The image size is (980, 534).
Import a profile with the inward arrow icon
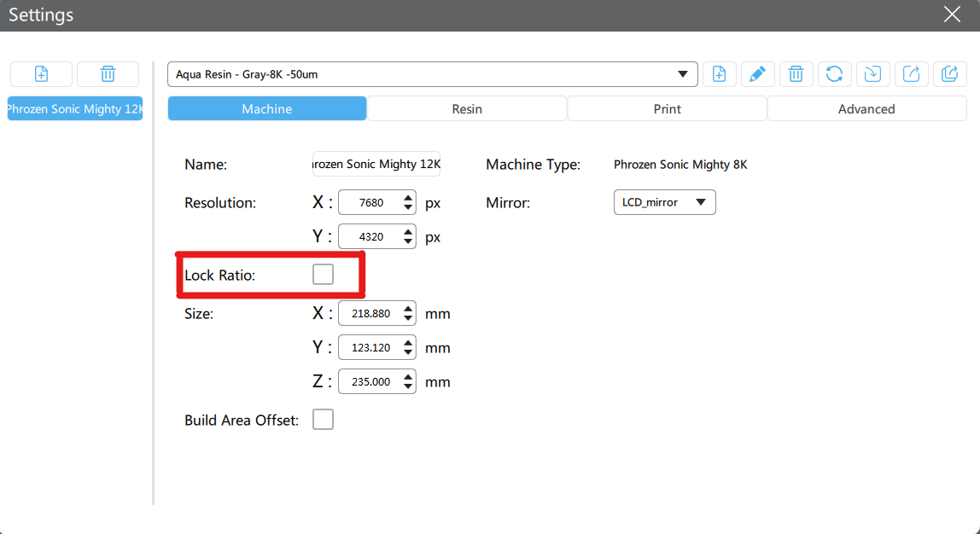pyautogui.click(x=872, y=74)
